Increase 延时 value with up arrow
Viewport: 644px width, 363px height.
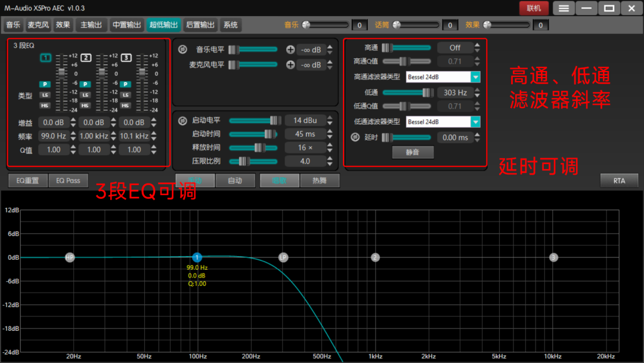(x=477, y=134)
